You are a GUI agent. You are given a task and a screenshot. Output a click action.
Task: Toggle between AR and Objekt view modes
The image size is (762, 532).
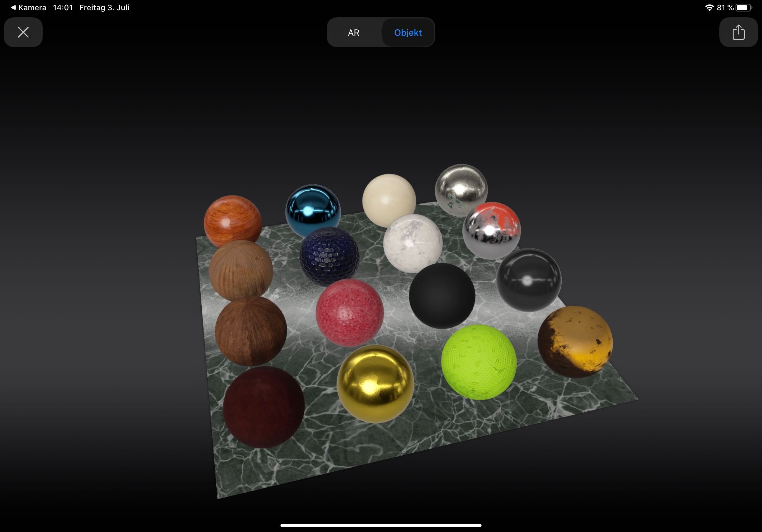(x=381, y=32)
